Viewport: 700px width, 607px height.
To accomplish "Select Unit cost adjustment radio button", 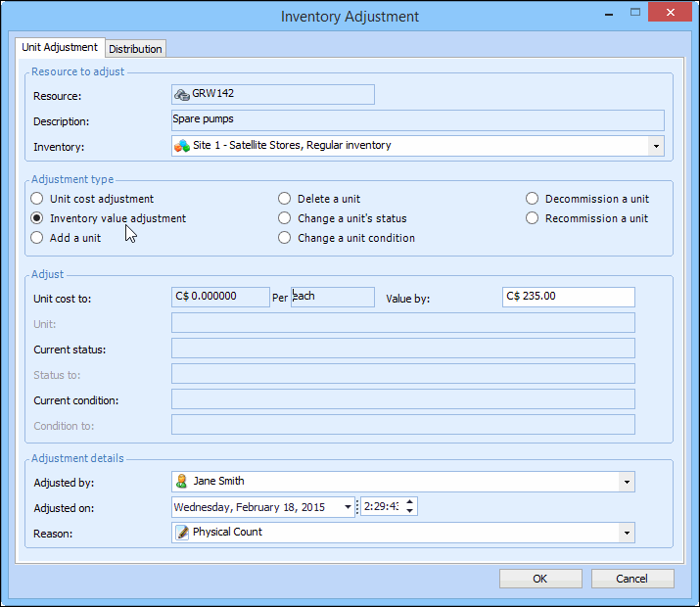I will [37, 199].
